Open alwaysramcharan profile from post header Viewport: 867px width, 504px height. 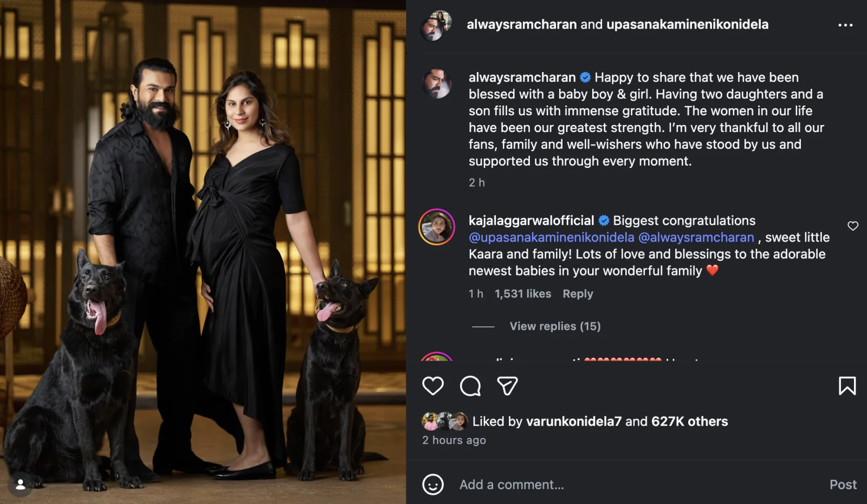(x=521, y=24)
